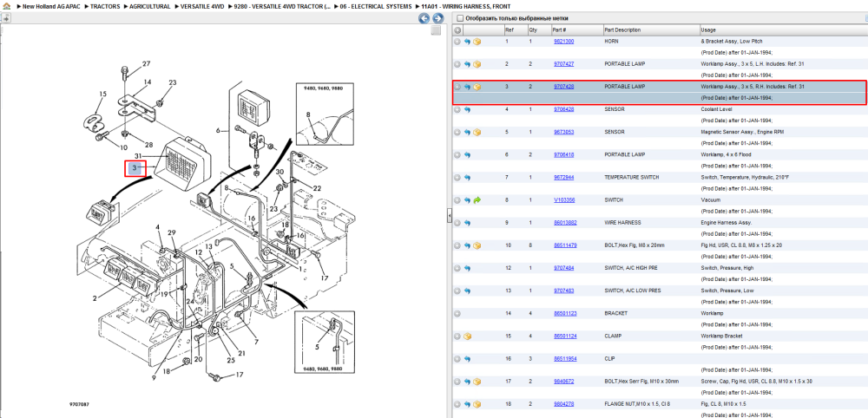Select the 'Magnetic Sensor Assy., Engine RPM' usage text
This screenshot has height=418, width=868.
coord(742,132)
